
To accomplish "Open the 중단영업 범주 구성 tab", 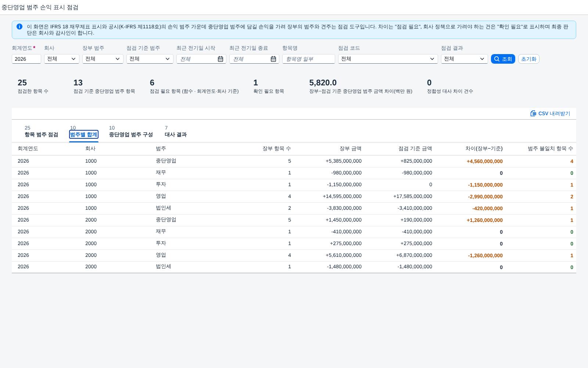I will 131,135.
